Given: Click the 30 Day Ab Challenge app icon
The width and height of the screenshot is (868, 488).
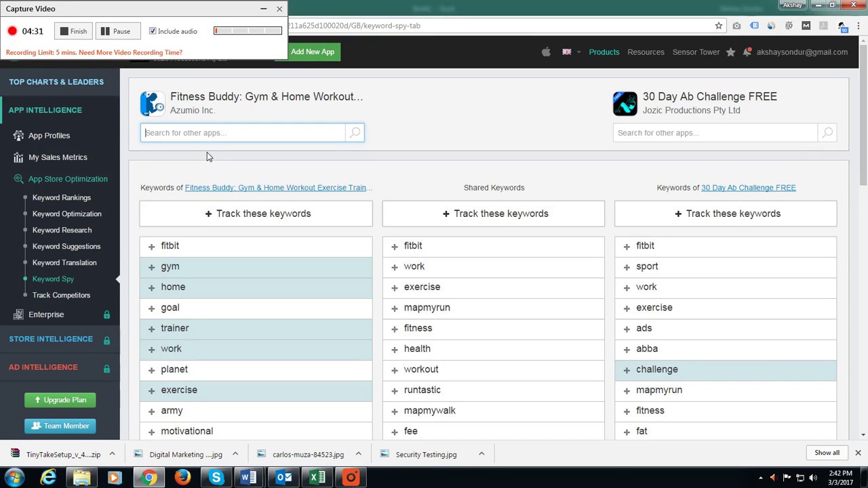Looking at the screenshot, I should coord(625,104).
